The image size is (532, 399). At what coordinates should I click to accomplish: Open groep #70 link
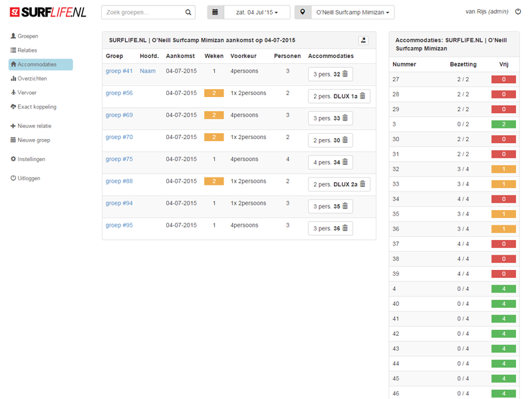click(119, 137)
